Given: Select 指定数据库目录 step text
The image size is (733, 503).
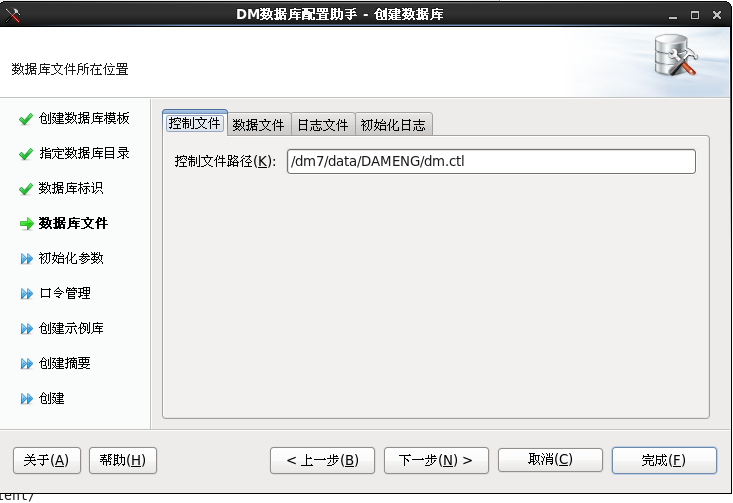Looking at the screenshot, I should (84, 153).
